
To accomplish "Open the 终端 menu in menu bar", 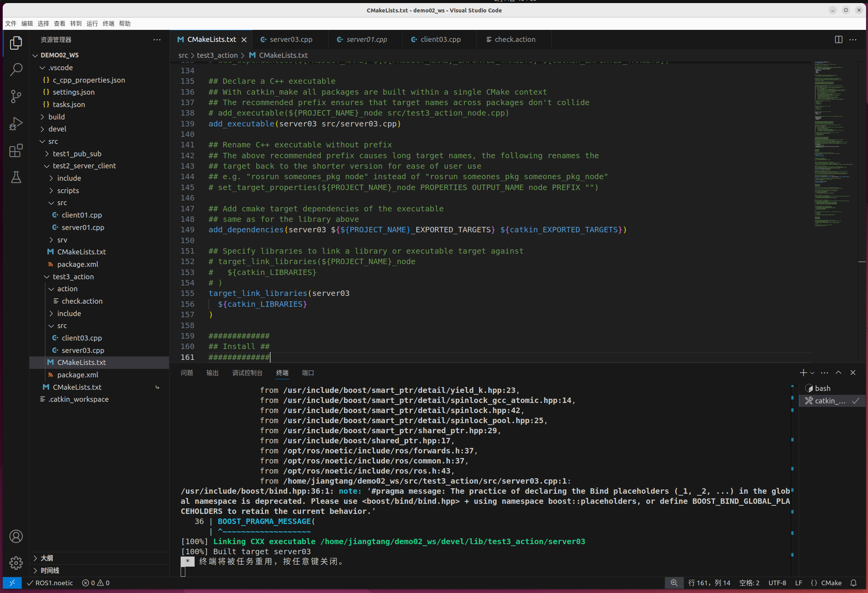I will pyautogui.click(x=109, y=24).
